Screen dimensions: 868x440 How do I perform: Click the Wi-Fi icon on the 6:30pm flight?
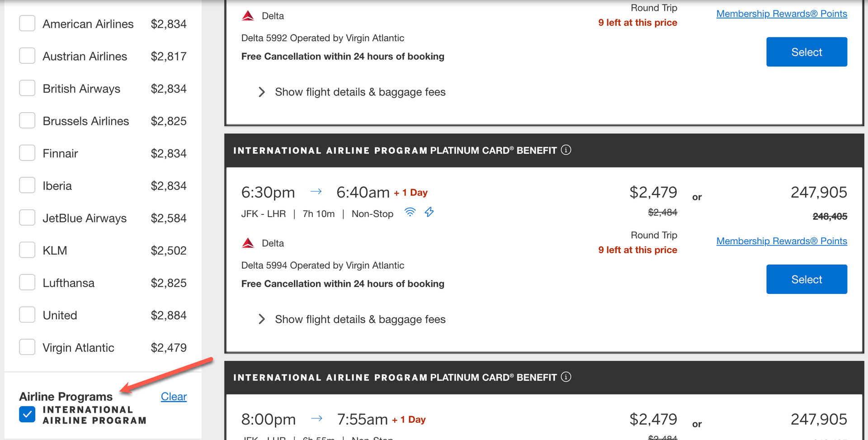[x=410, y=213]
